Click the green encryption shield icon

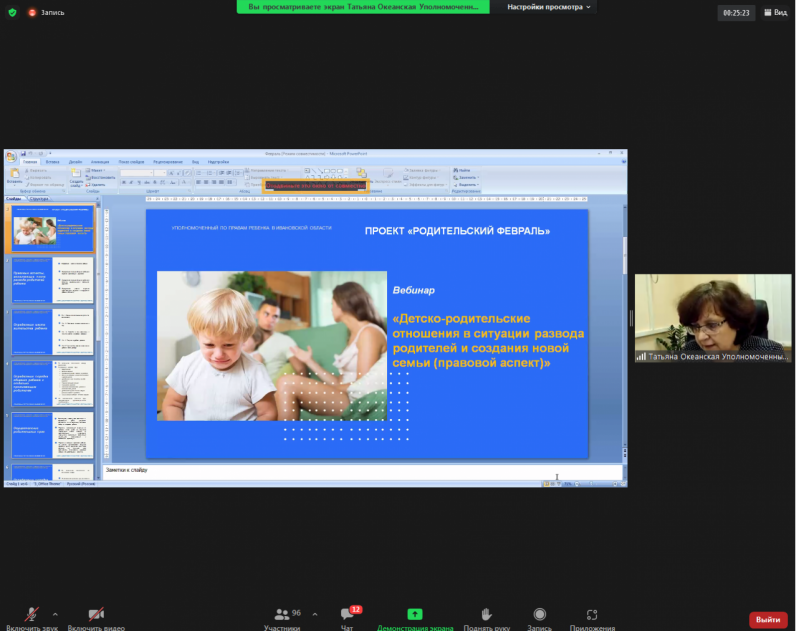(x=11, y=13)
